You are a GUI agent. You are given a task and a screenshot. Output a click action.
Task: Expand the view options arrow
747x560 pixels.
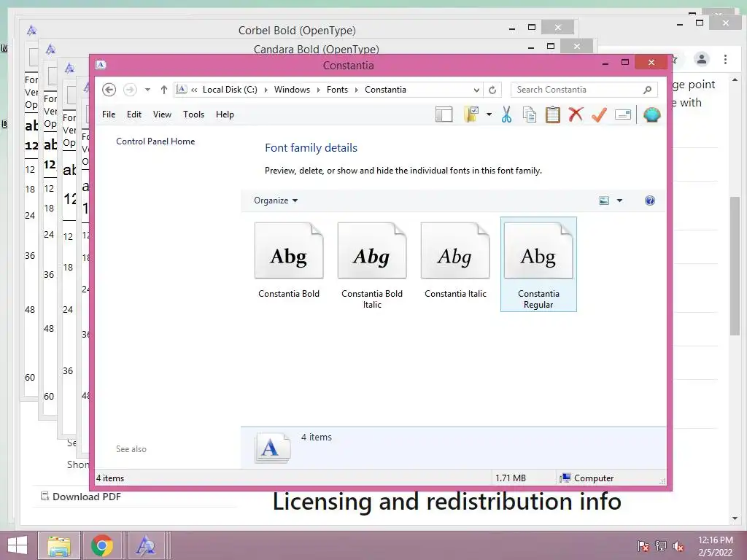620,201
